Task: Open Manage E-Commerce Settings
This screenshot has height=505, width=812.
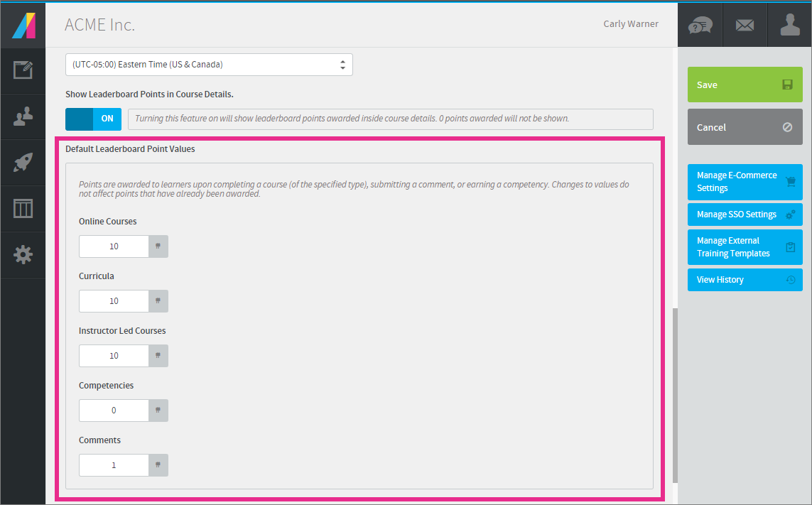Action: (745, 182)
